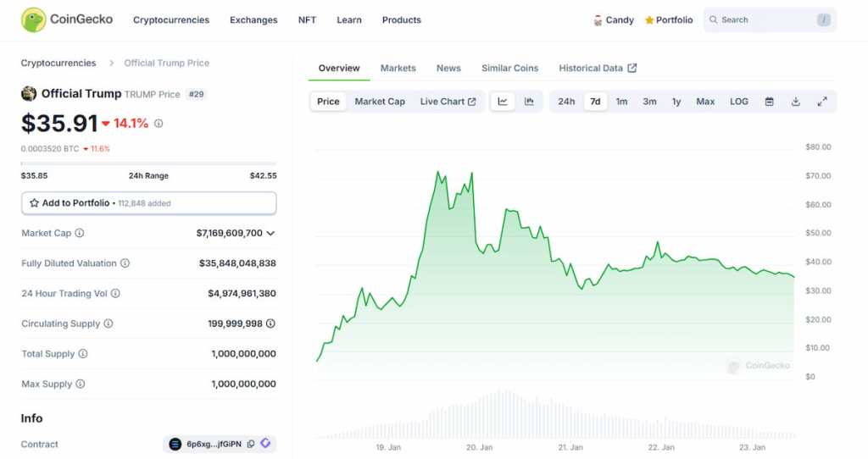This screenshot has height=459, width=868.
Task: Switch to the Overview tab
Action: click(339, 68)
